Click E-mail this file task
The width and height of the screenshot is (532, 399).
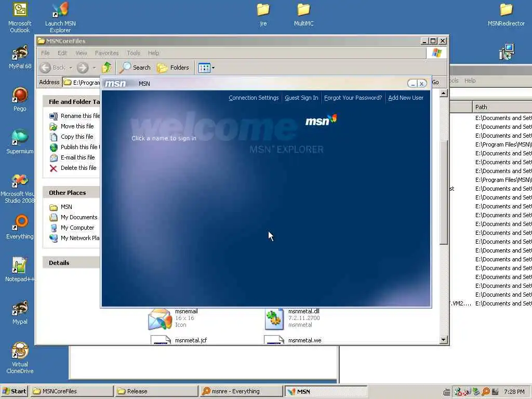pyautogui.click(x=72, y=157)
